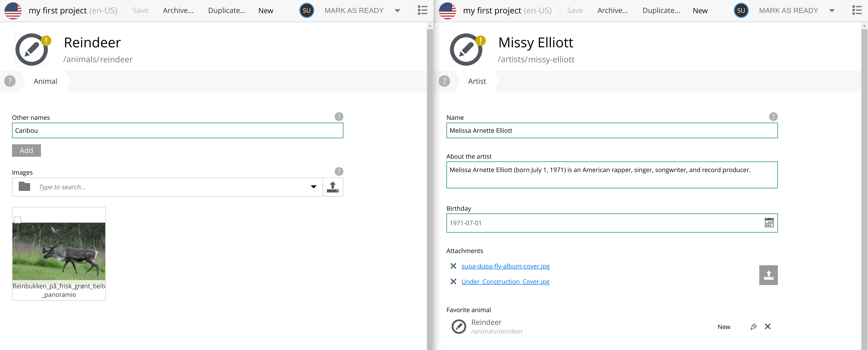Click the Other names field containing Caribou
Image resolution: width=868 pixels, height=350 pixels.
pos(177,130)
